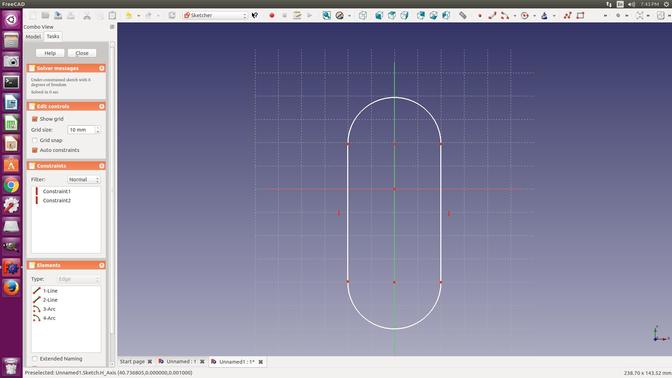
Task: Switch to the Model tab
Action: click(33, 36)
